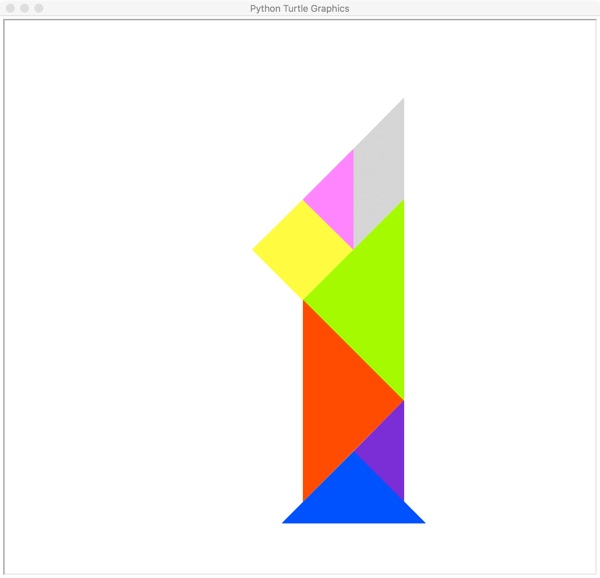
Task: Click the pink triangle tangram piece
Action: pos(337,200)
